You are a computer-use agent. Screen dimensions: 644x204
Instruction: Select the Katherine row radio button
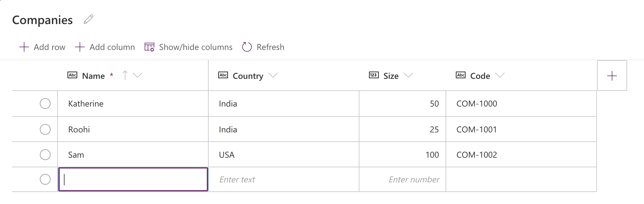[45, 104]
